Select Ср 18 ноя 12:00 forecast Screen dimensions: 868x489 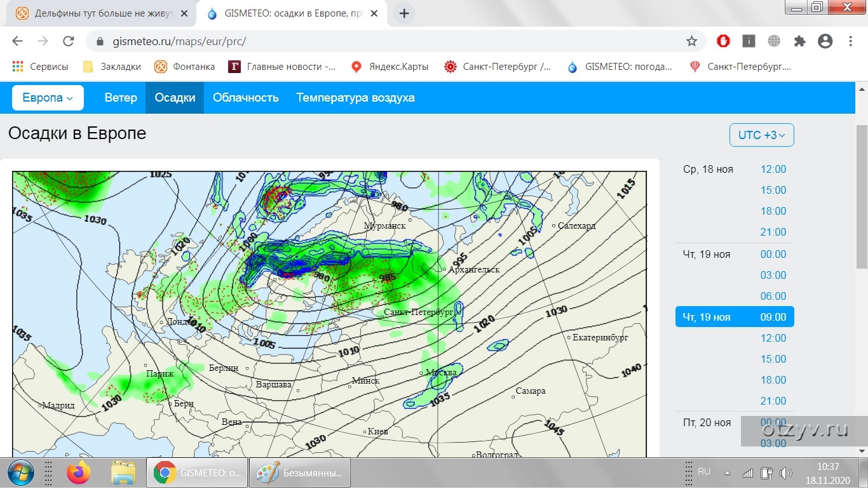click(x=773, y=170)
